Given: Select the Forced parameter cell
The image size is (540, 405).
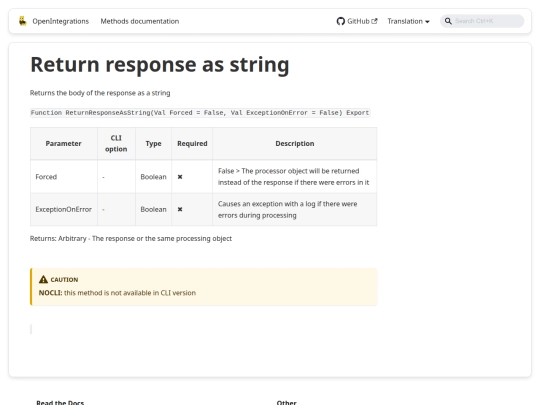Looking at the screenshot, I should click(x=64, y=177).
